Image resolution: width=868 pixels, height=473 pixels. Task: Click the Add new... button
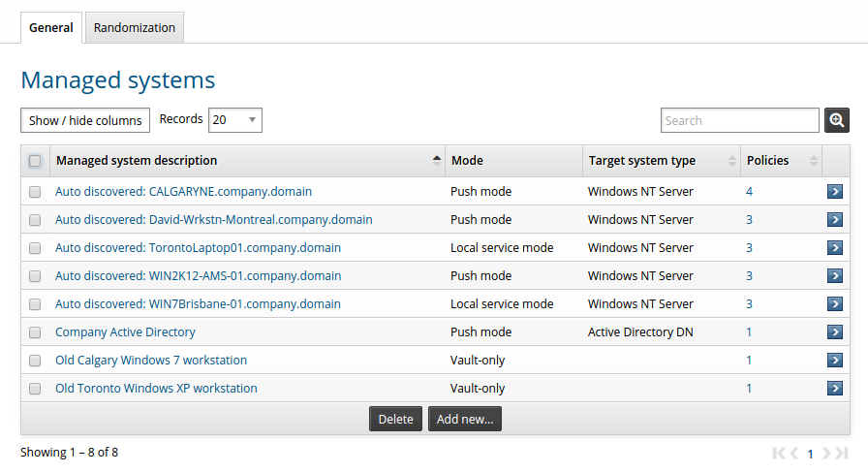click(x=465, y=420)
